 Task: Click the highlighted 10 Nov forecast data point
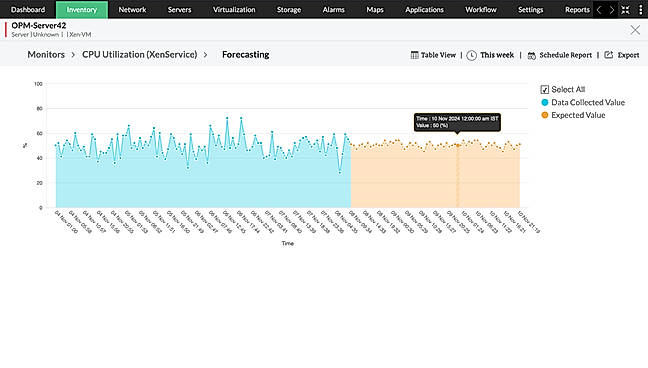pos(457,146)
